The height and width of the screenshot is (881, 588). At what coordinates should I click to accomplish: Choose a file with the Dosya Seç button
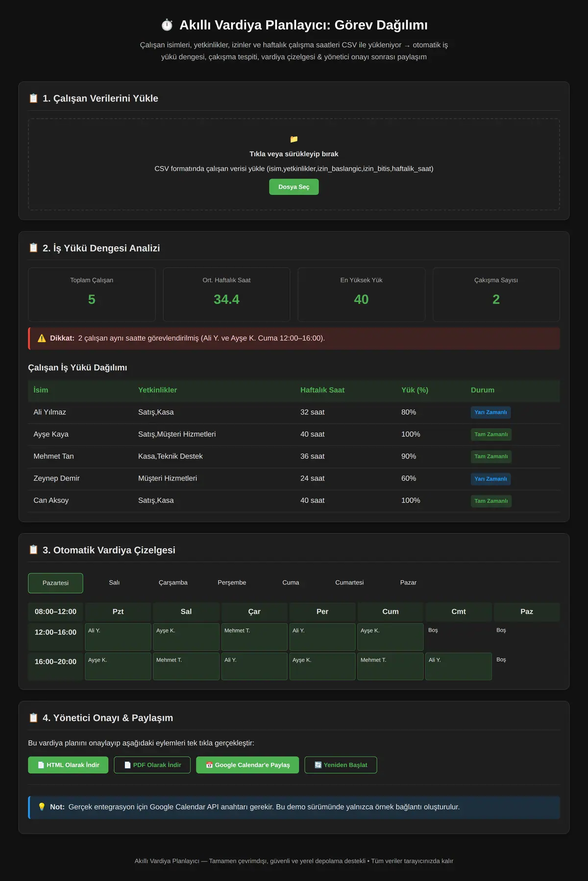click(294, 187)
